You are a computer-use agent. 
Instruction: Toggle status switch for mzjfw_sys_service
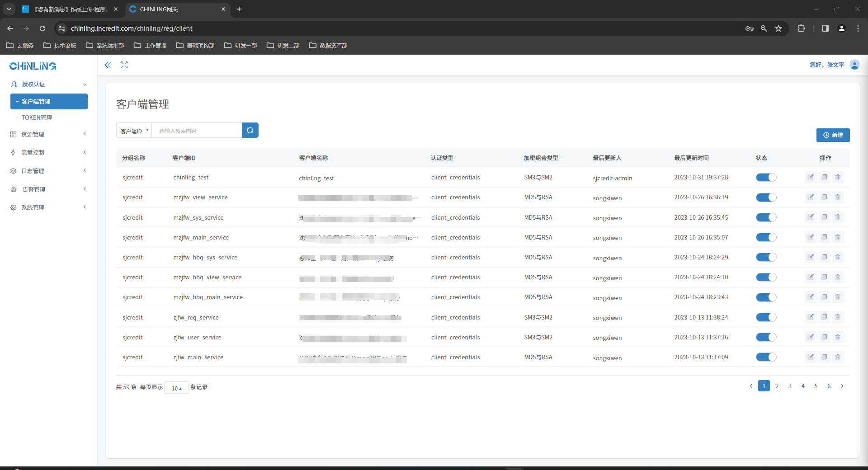(x=766, y=217)
